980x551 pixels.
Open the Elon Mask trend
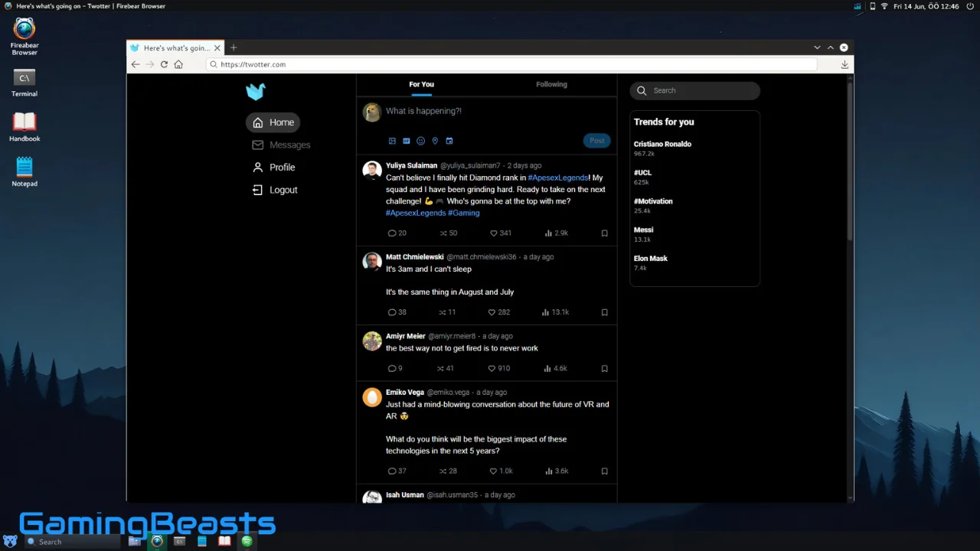651,262
